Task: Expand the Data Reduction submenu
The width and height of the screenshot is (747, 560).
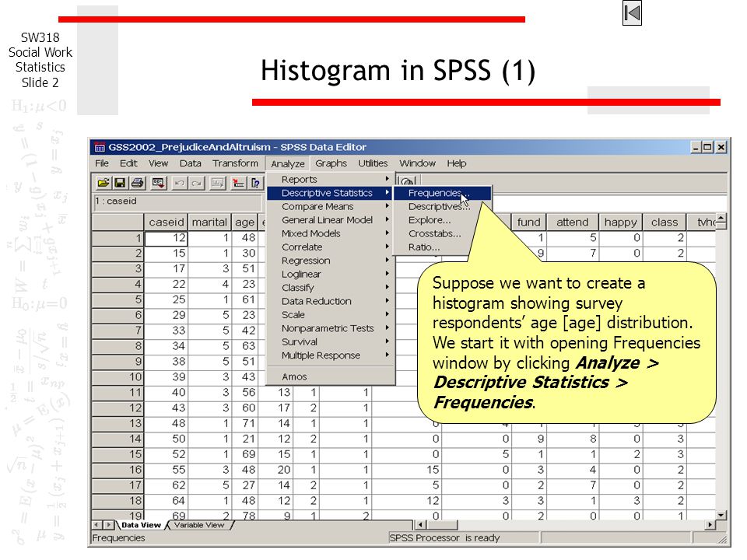Action: coord(331,301)
